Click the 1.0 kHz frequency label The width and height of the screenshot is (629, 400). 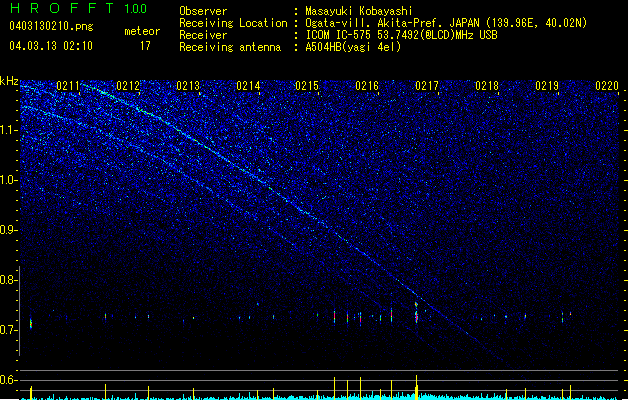[x=9, y=180]
